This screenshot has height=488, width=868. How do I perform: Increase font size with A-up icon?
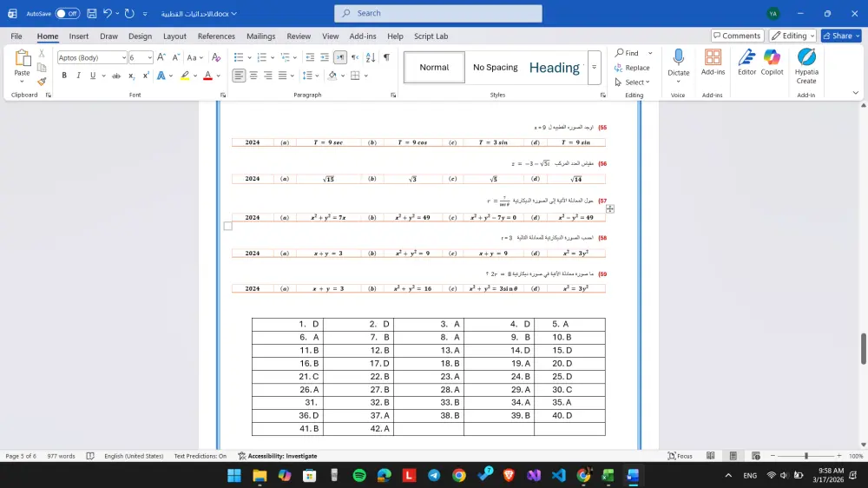[x=161, y=57]
